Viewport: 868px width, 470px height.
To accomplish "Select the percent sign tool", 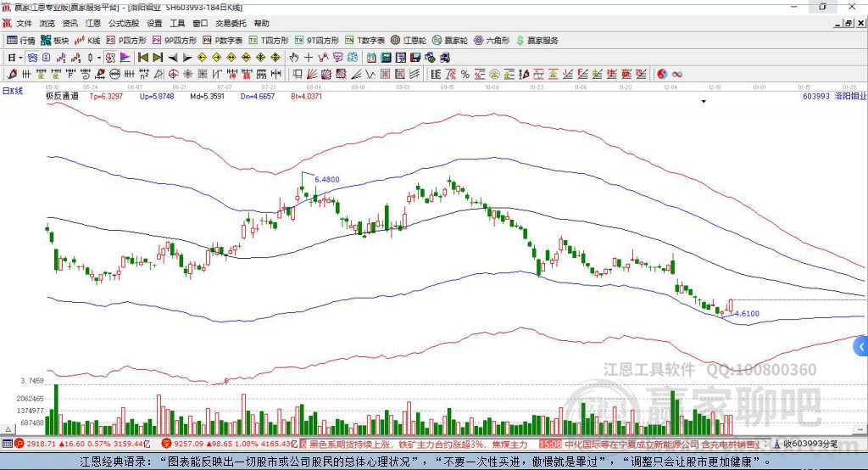I will [465, 75].
